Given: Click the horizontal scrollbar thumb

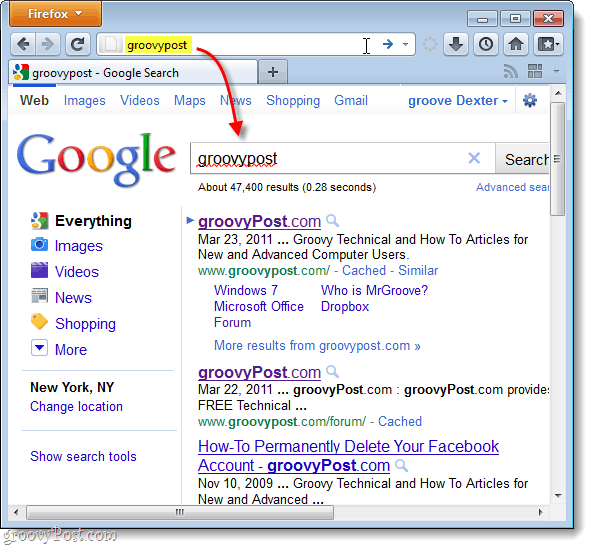Looking at the screenshot, I should coord(180,512).
